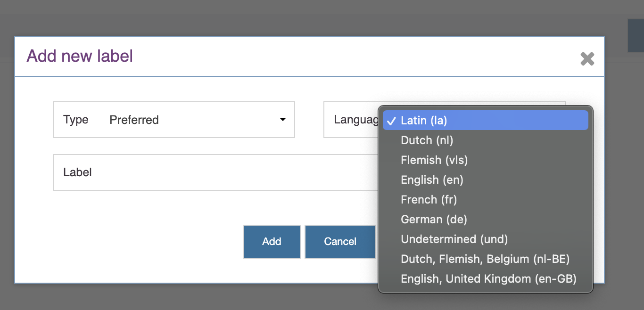This screenshot has height=310, width=644.
Task: Click the checkmark beside Latin (la)
Action: click(391, 121)
